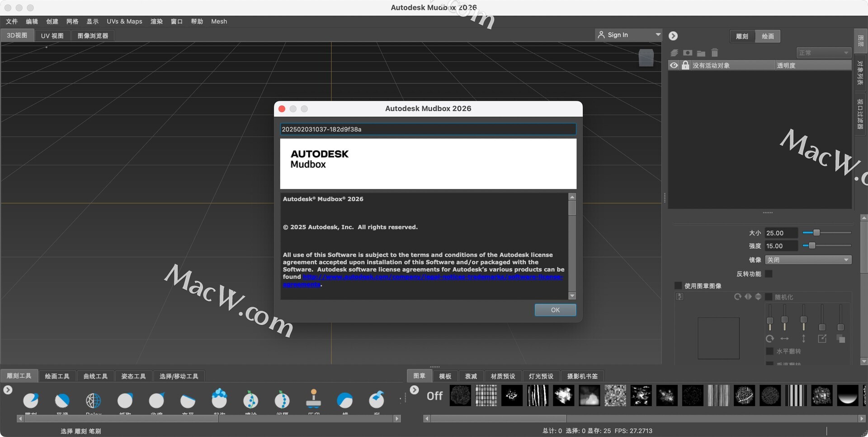Screen dimensions: 868x437
Task: Click the first stamp randomize rotation slider
Action: pos(770,318)
